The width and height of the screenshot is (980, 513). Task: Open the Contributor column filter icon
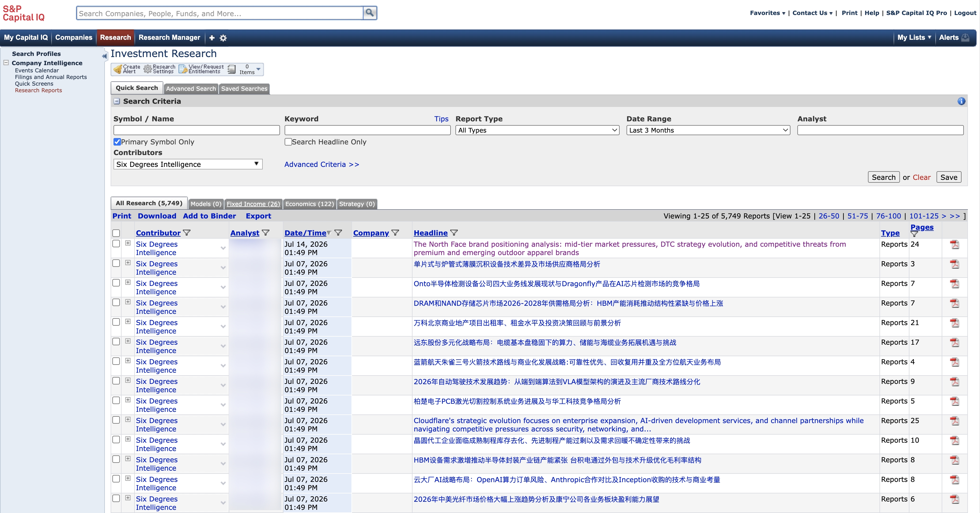pyautogui.click(x=187, y=233)
